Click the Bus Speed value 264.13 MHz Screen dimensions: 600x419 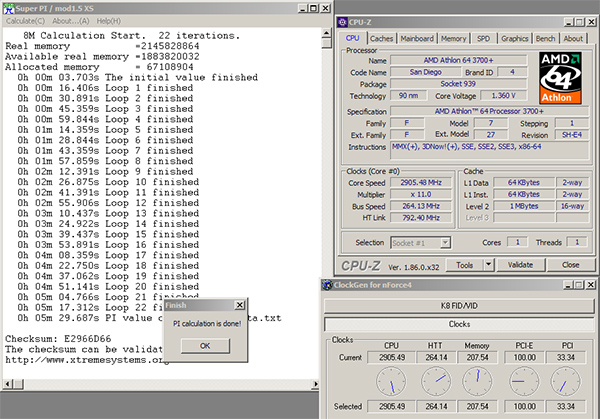coord(421,206)
